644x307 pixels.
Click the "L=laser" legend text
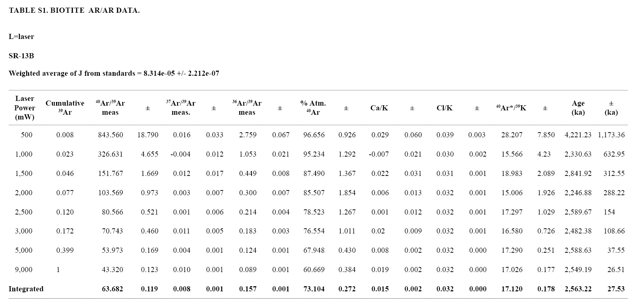coord(22,37)
